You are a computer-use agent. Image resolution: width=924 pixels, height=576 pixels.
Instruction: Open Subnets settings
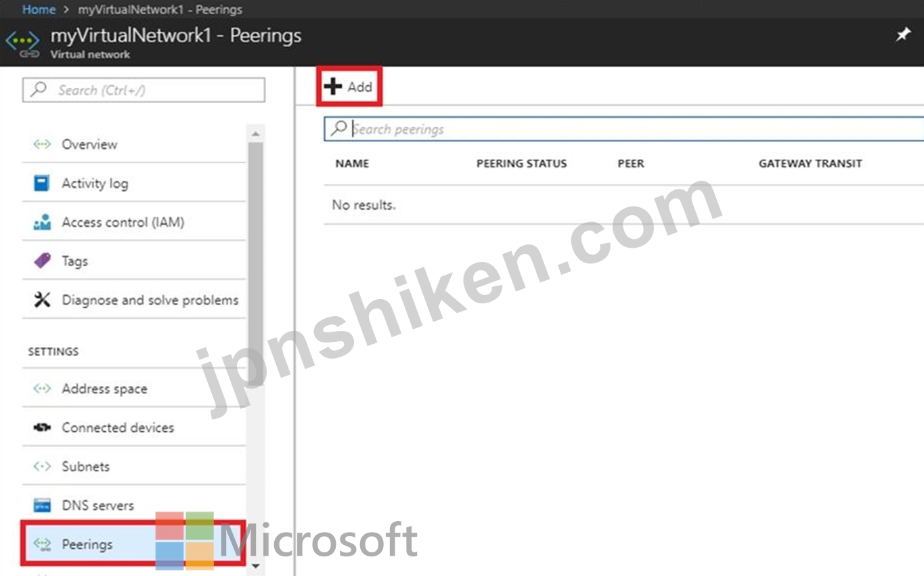tap(134, 466)
